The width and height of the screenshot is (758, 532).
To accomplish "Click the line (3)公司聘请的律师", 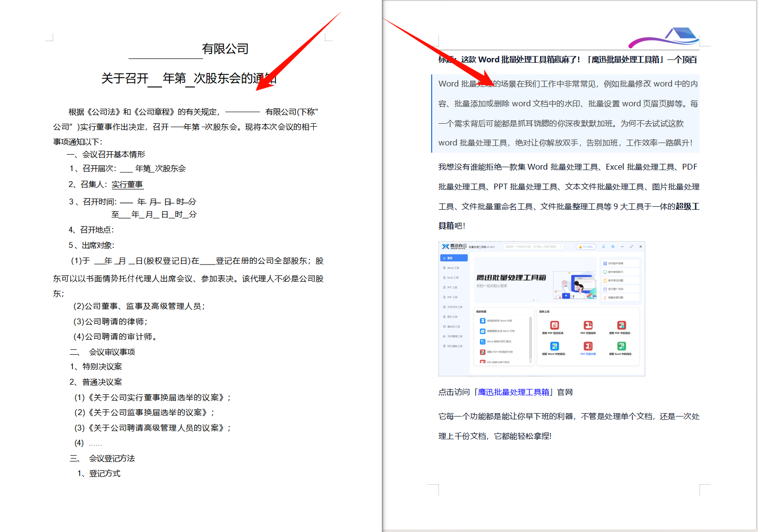I will tap(110, 322).
